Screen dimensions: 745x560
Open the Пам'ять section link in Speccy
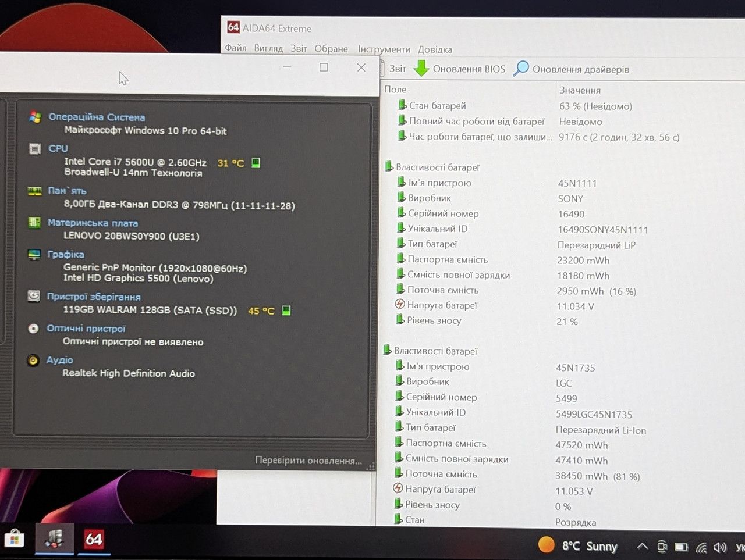tap(67, 191)
